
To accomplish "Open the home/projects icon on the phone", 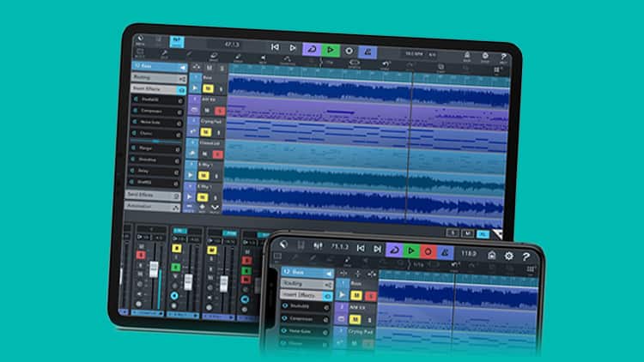I will (x=492, y=256).
